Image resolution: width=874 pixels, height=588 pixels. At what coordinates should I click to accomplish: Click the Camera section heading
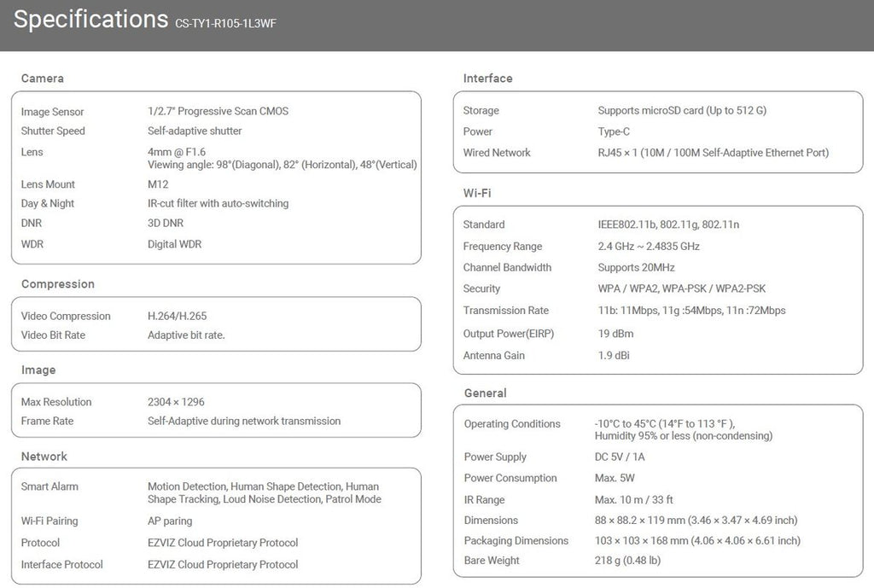point(43,79)
